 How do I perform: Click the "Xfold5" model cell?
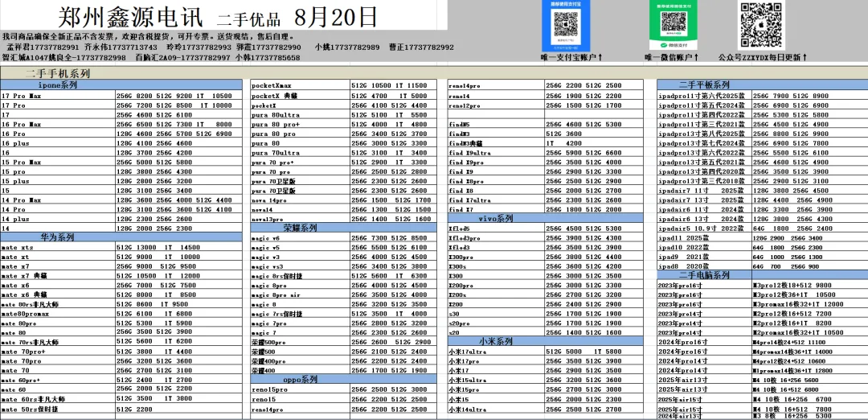[496, 229]
